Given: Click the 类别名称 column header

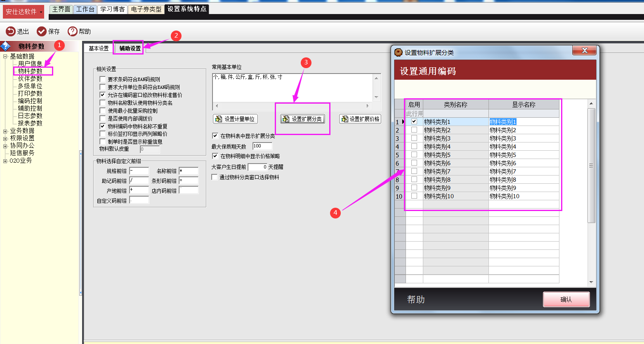Looking at the screenshot, I should (456, 104).
